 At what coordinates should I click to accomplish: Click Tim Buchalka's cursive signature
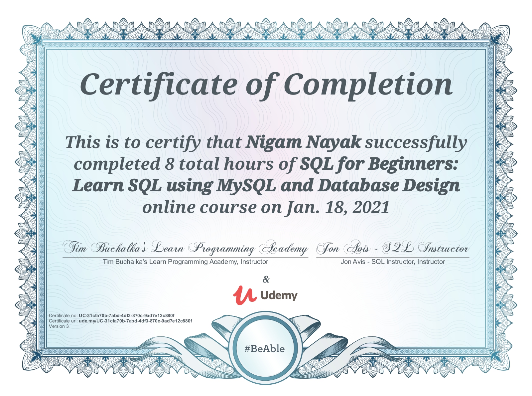185,248
